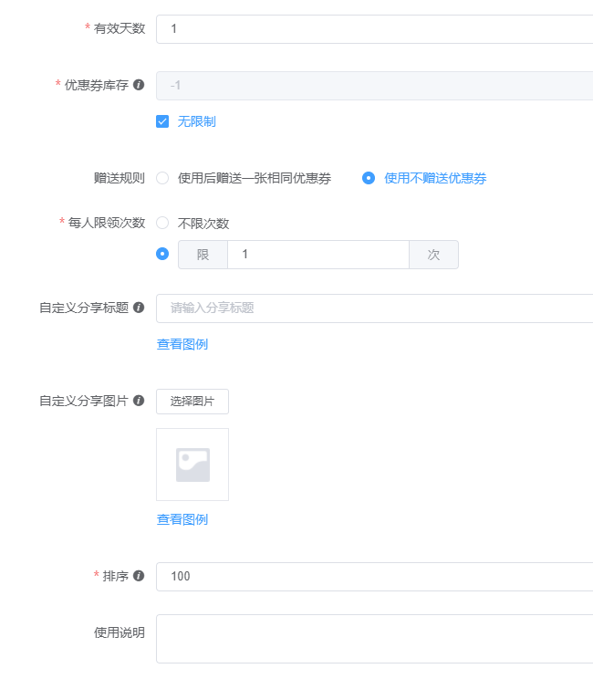Select 使用后赠送一张相同优惠券 radio option
Screen dimensions: 593x700
click(x=162, y=178)
